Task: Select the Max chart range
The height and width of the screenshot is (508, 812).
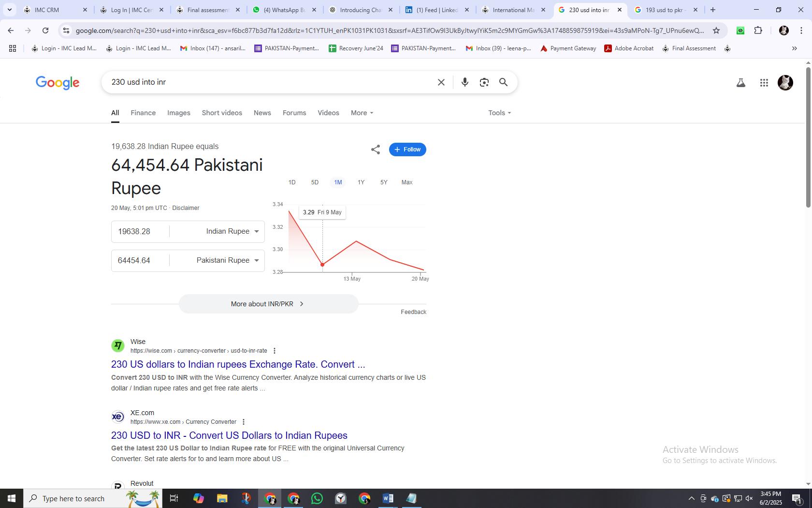Action: tap(407, 182)
